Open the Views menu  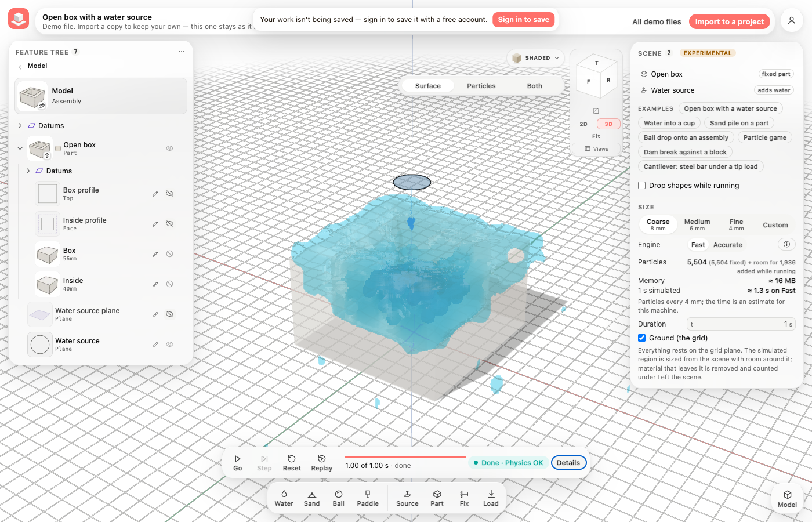point(596,149)
